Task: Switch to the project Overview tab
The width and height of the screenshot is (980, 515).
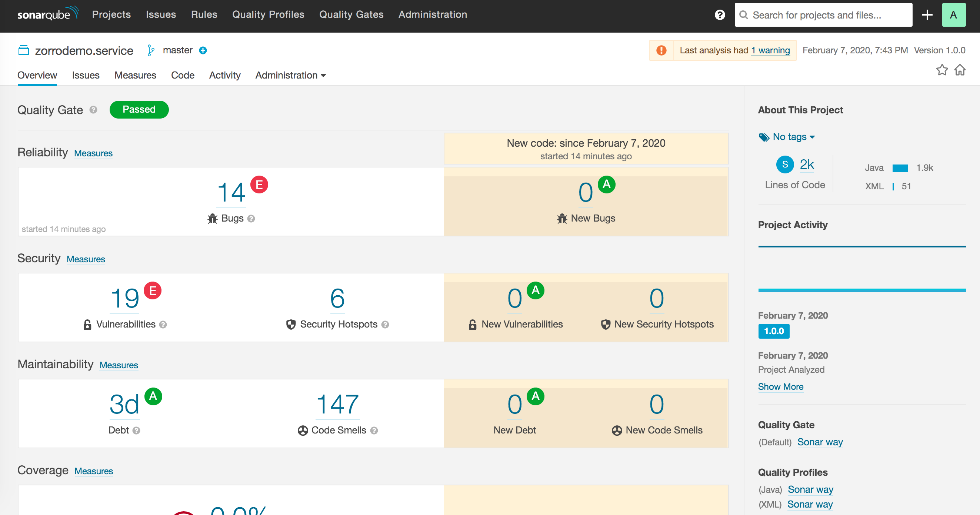Action: tap(37, 75)
